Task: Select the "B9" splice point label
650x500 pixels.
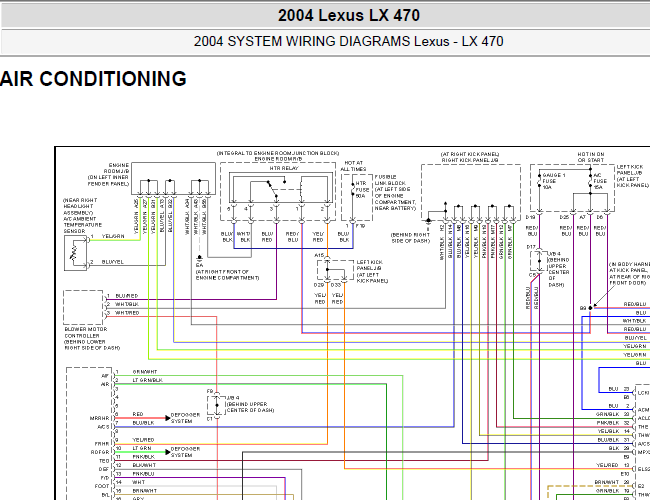Action: (x=582, y=308)
